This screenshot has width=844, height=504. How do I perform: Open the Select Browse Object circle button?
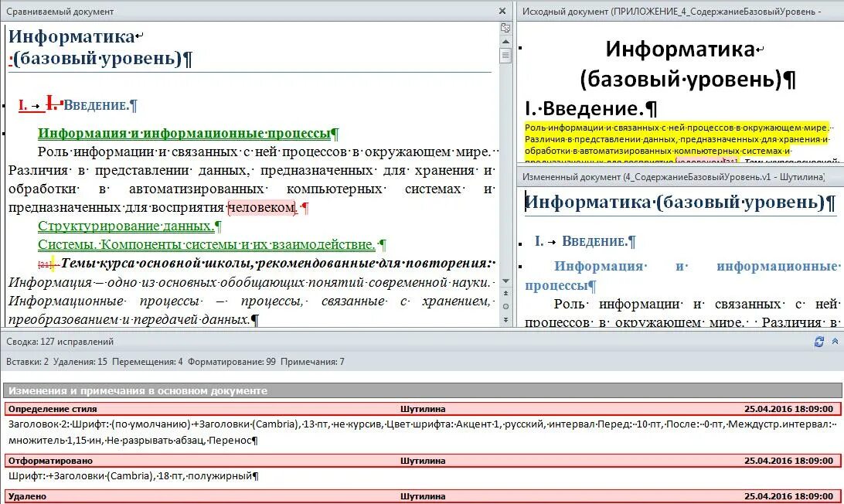tap(505, 306)
